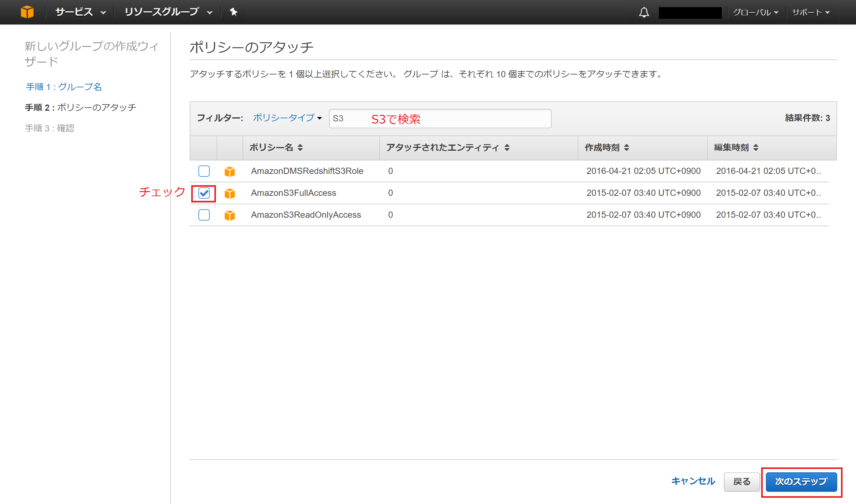Click the policy cube icon for AmazonDMSRedshiftS3Role

230,171
